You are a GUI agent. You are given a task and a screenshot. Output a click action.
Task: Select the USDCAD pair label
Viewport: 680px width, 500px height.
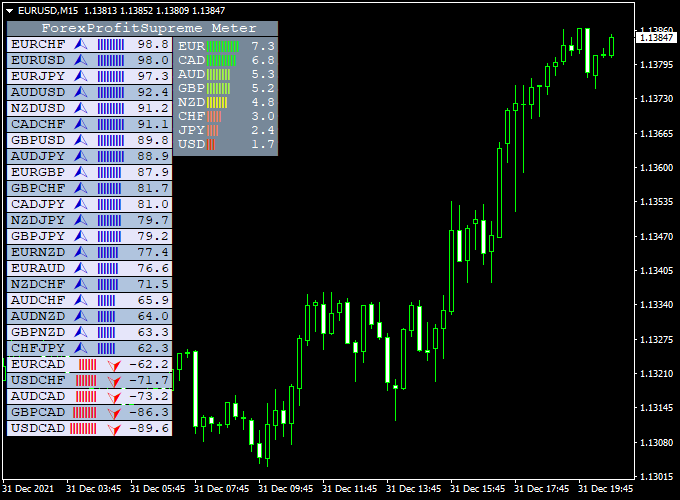click(38, 428)
